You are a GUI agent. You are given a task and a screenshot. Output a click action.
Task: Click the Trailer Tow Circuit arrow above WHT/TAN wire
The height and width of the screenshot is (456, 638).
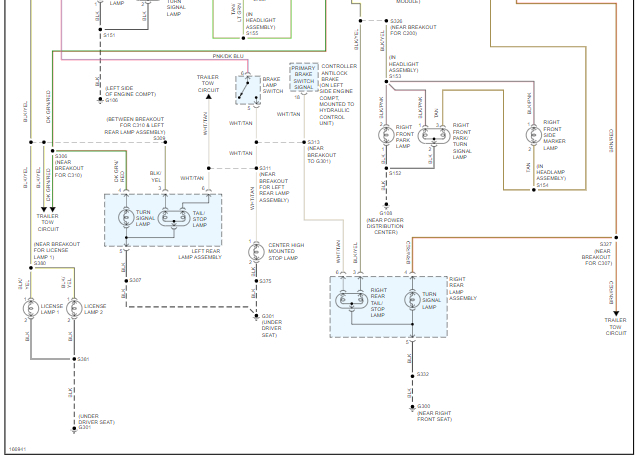[x=208, y=96]
